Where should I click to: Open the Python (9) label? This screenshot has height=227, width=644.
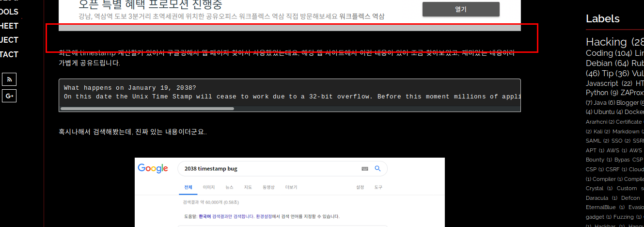tap(601, 92)
